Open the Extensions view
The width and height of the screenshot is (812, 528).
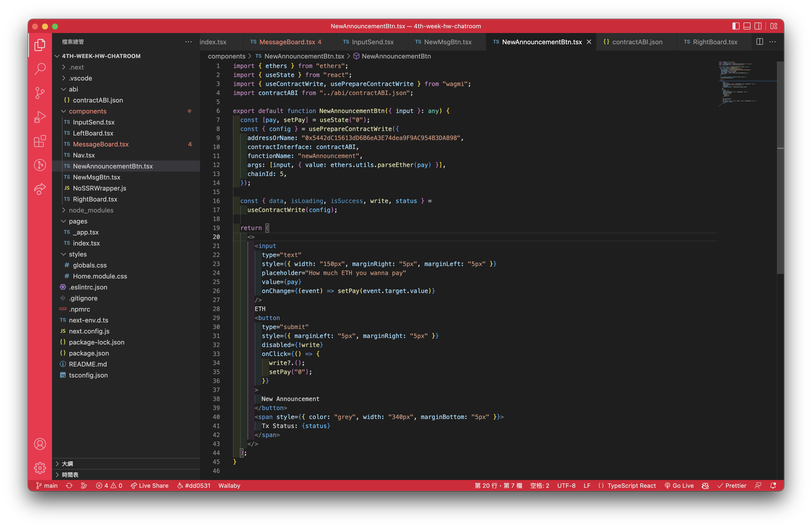click(x=40, y=141)
